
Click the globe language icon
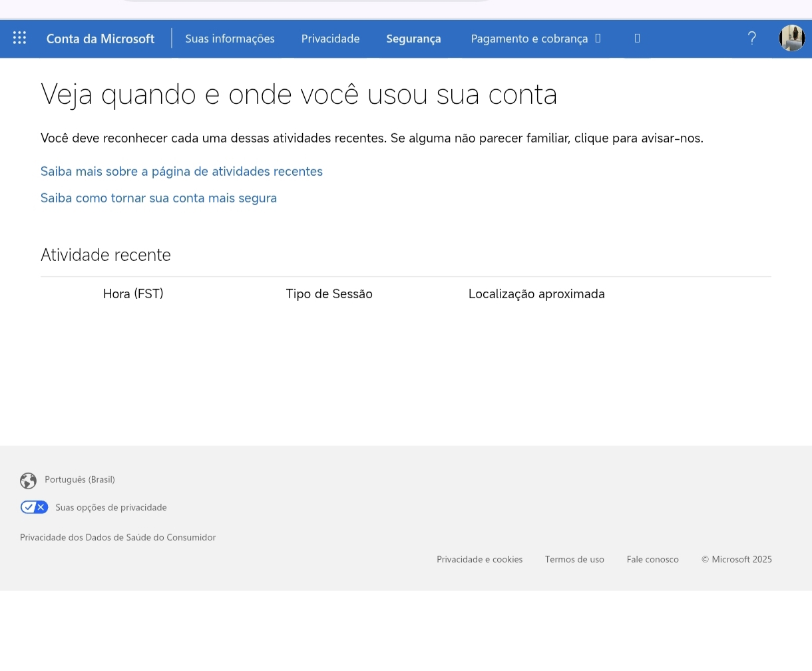pyautogui.click(x=28, y=481)
